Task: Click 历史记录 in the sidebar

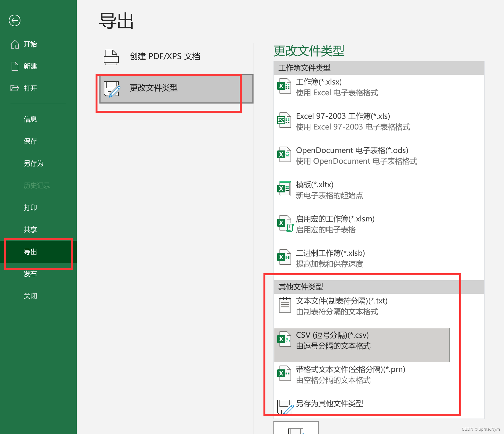Action: [x=38, y=186]
